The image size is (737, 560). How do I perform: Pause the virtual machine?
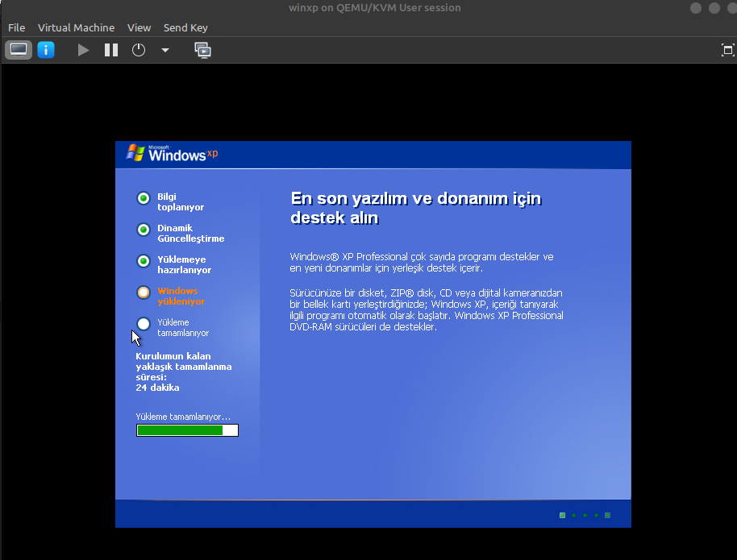pyautogui.click(x=111, y=50)
